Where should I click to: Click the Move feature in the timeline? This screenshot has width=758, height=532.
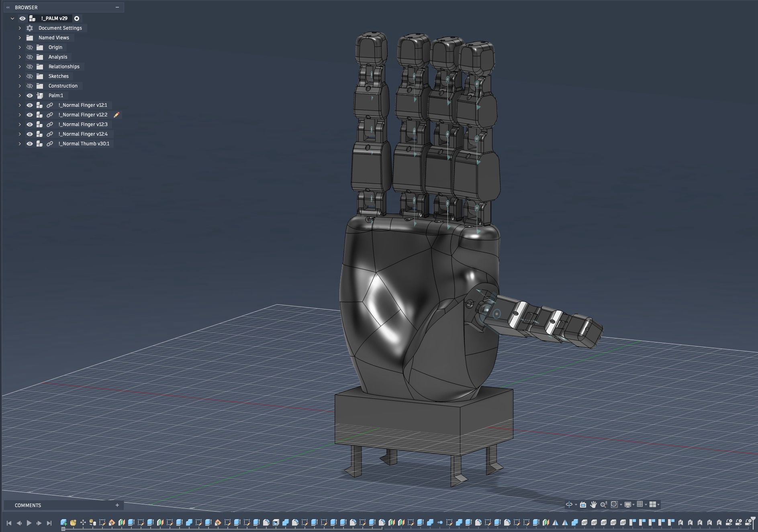[83, 522]
